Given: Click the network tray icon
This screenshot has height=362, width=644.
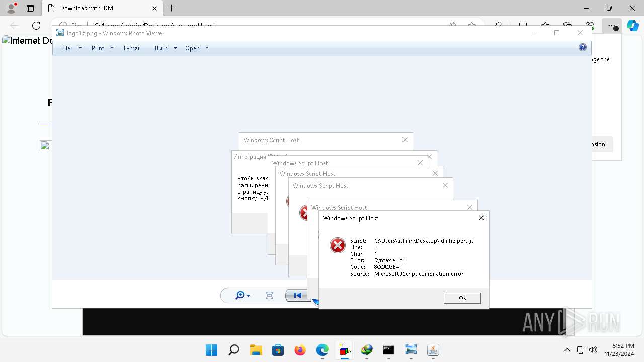Looking at the screenshot, I should click(581, 350).
